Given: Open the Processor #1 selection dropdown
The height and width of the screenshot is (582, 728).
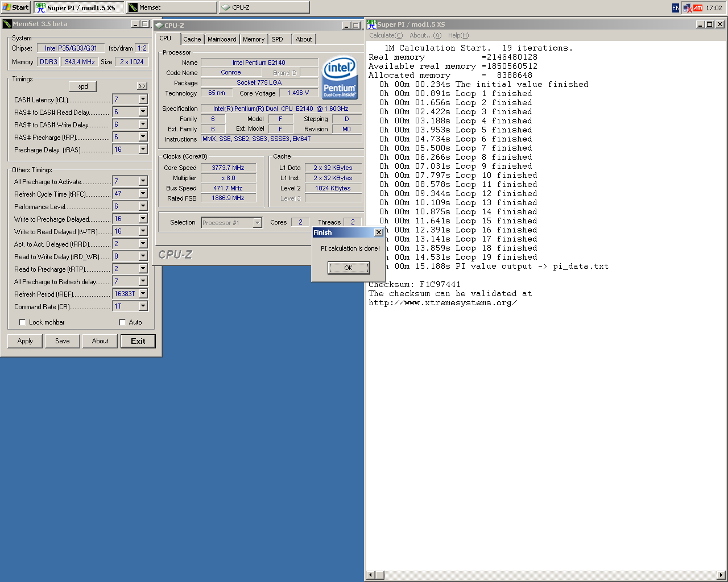Looking at the screenshot, I should click(x=258, y=223).
